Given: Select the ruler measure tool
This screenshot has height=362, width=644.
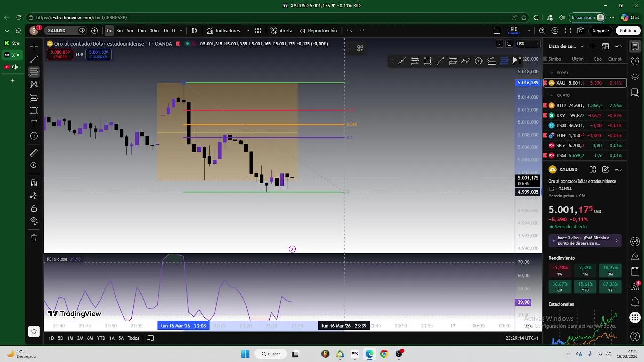Looking at the screenshot, I should pos(34,153).
